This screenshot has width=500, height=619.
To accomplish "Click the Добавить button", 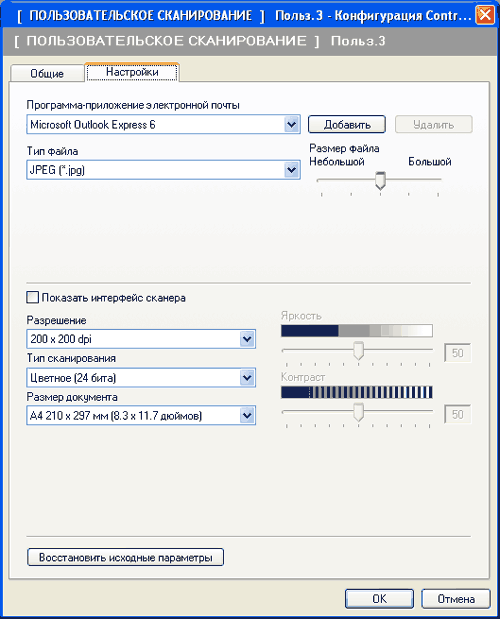I will (x=346, y=125).
